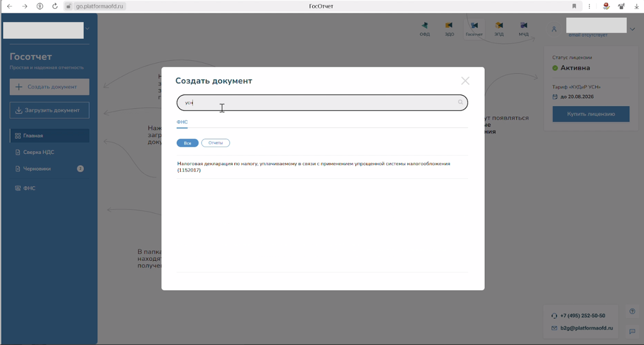Viewport: 644px width, 345px height.
Task: Select the Все filter chip
Action: coord(187,143)
